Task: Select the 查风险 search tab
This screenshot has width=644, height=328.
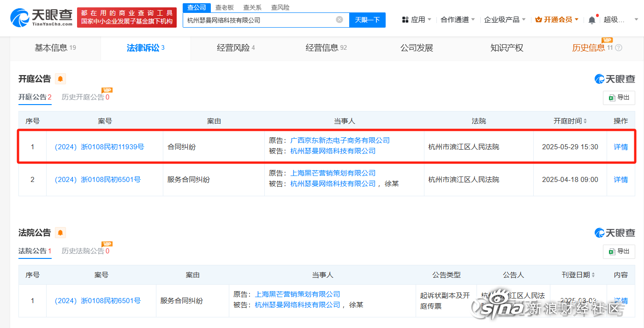Action: (x=280, y=7)
